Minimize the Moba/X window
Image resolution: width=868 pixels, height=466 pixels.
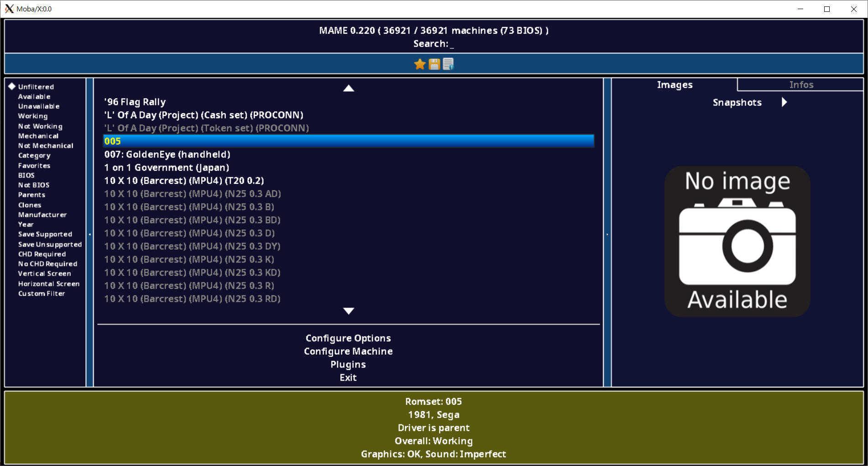coord(800,9)
